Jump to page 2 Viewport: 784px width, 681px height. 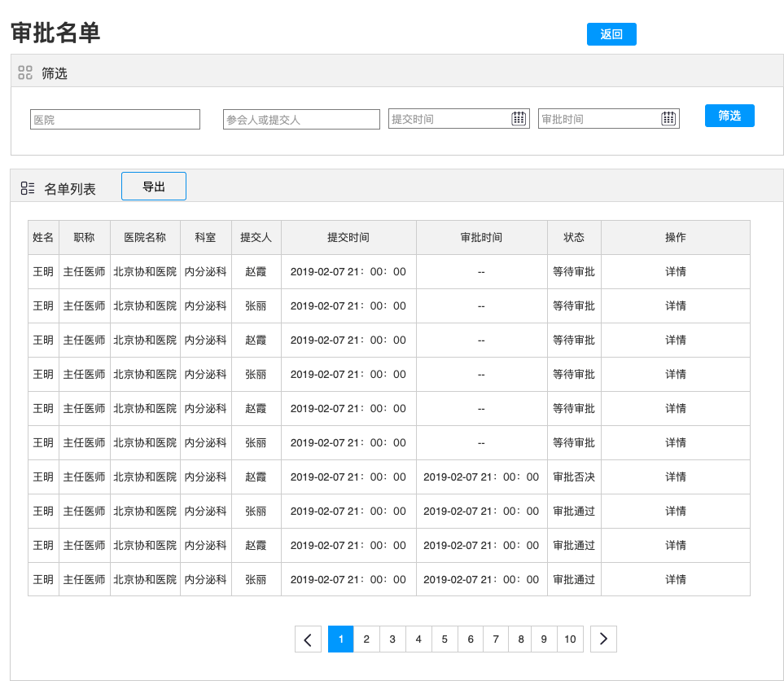point(366,639)
